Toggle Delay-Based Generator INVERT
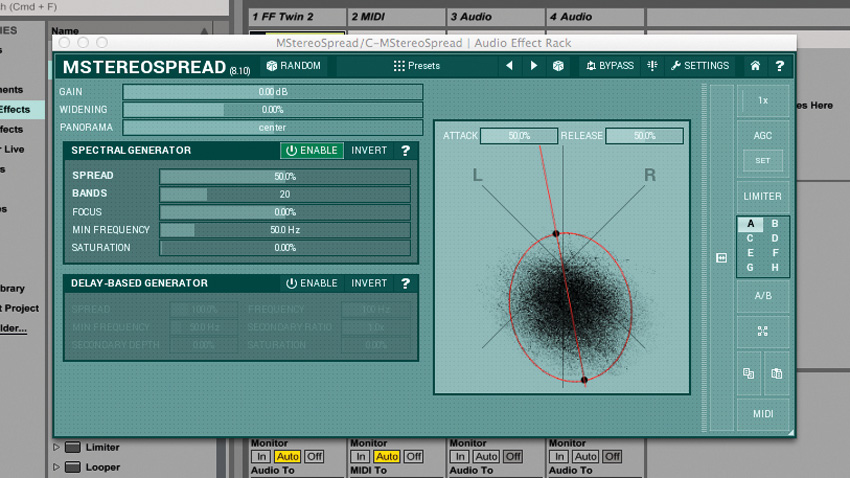 pyautogui.click(x=369, y=283)
